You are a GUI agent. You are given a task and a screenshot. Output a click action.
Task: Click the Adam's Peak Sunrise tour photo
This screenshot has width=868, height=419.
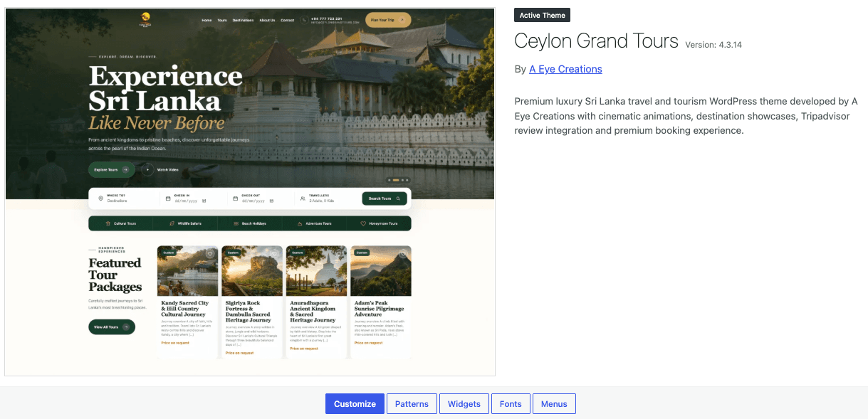pyautogui.click(x=381, y=271)
